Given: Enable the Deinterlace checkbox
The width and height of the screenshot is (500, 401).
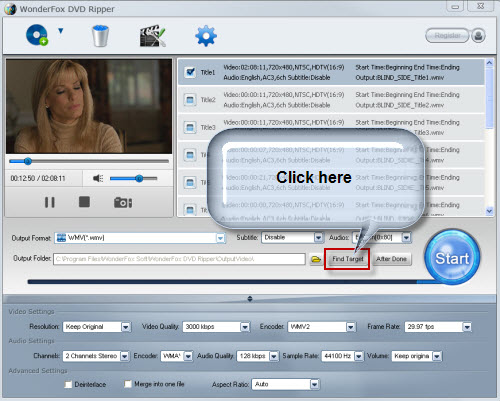Looking at the screenshot, I should click(68, 384).
